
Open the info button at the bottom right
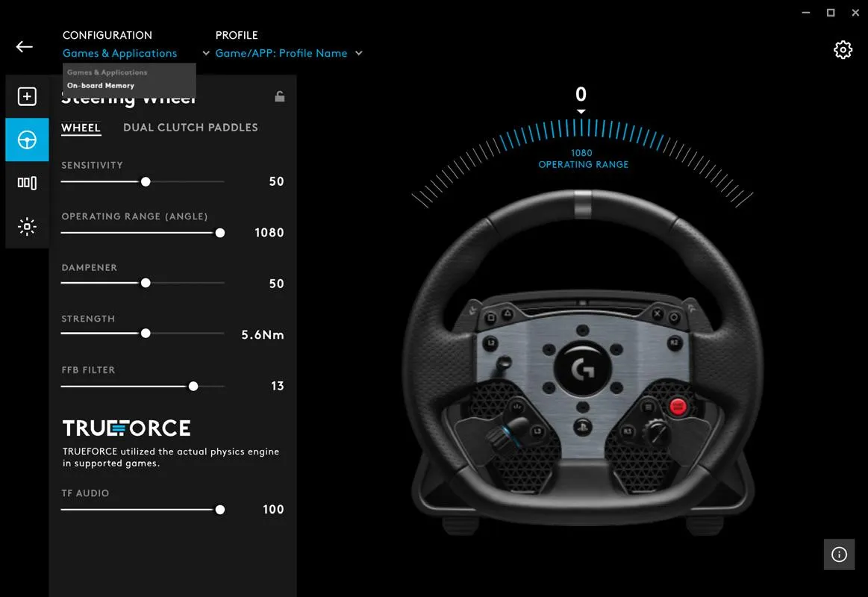pyautogui.click(x=839, y=554)
